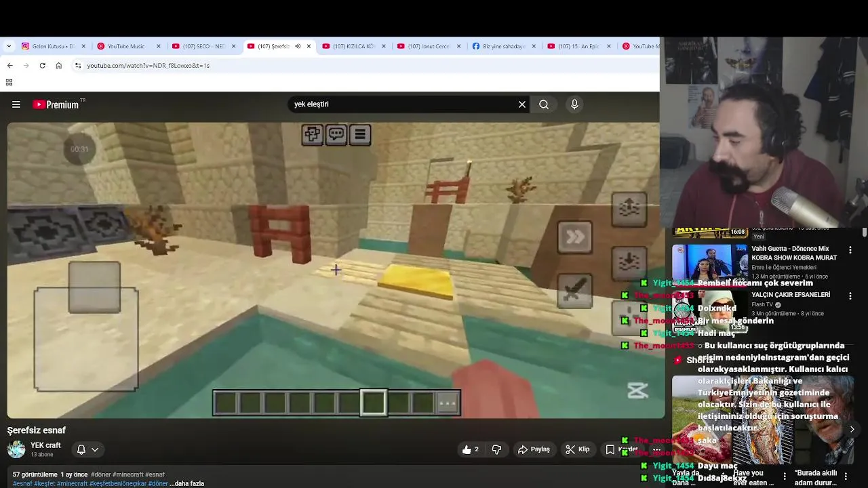Switch to the (107) SECO tab
The image size is (868, 488).
pos(203,46)
